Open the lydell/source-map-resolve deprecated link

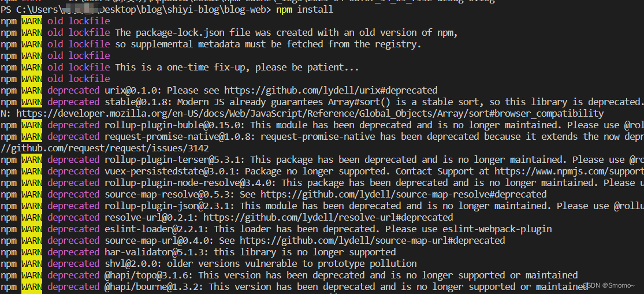403,194
